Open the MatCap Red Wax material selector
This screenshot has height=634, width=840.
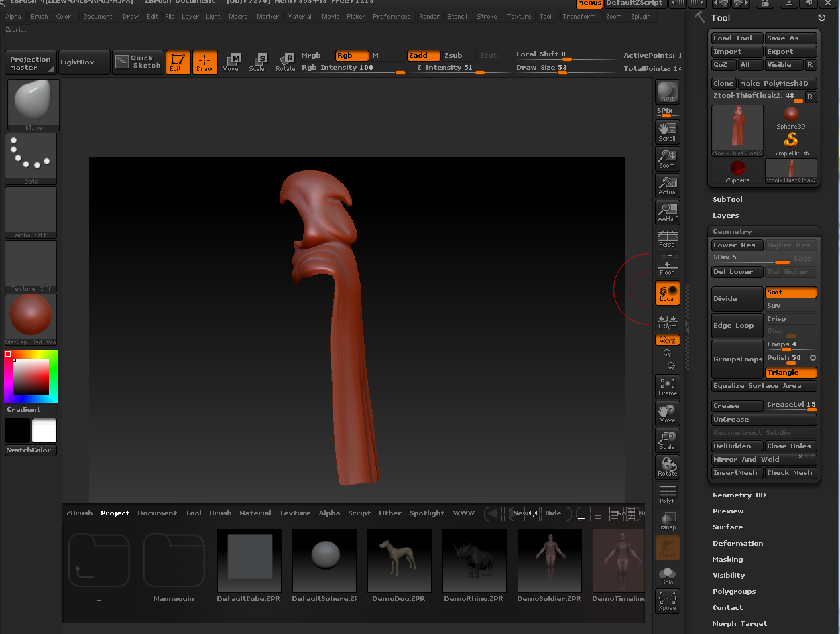(32, 320)
